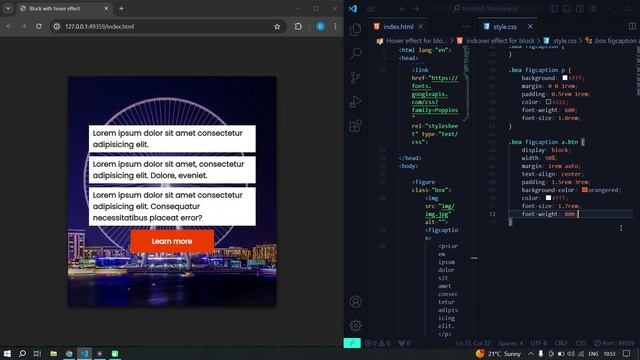Change the CSS language mode in the status bar
Viewport: 640px width, 360px height.
580,343
